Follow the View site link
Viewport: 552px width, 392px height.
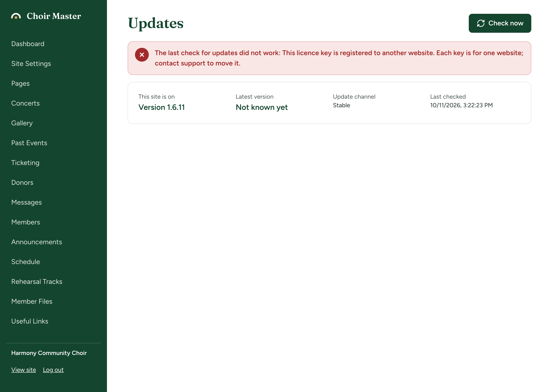(24, 370)
